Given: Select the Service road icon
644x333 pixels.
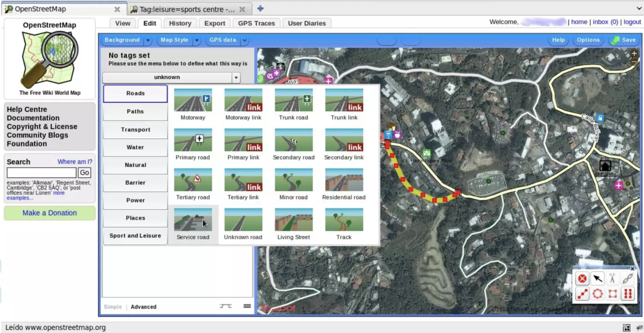Looking at the screenshot, I should tap(193, 220).
